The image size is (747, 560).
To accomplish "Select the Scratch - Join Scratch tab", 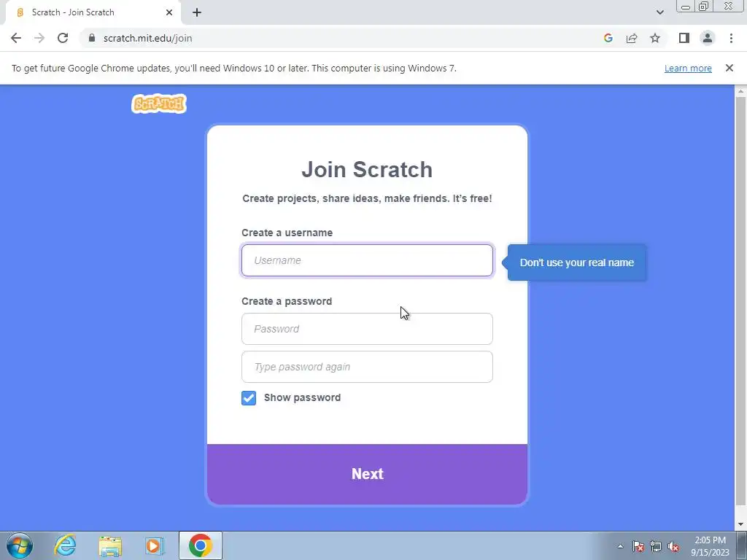I will click(x=93, y=12).
